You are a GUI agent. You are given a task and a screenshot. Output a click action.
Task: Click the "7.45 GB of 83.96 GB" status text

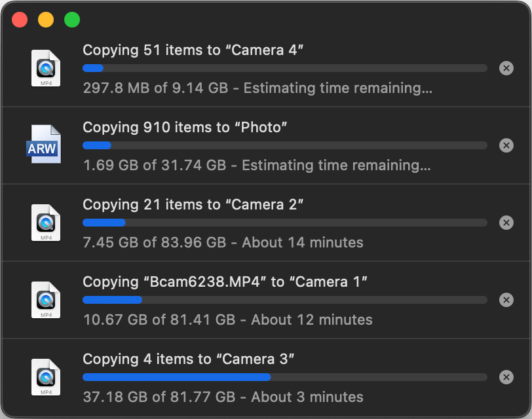tap(155, 243)
